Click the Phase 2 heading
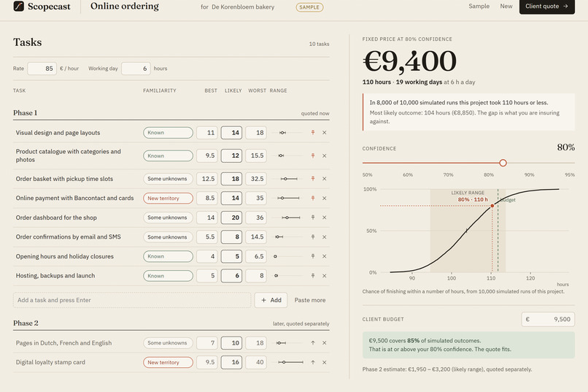This screenshot has height=392, width=588. point(26,323)
